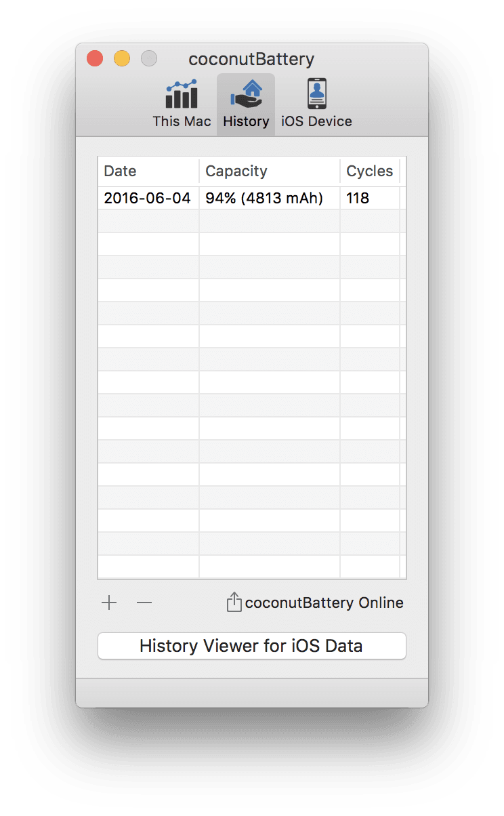
Task: Open the This Mac bar chart icon
Action: 182,94
